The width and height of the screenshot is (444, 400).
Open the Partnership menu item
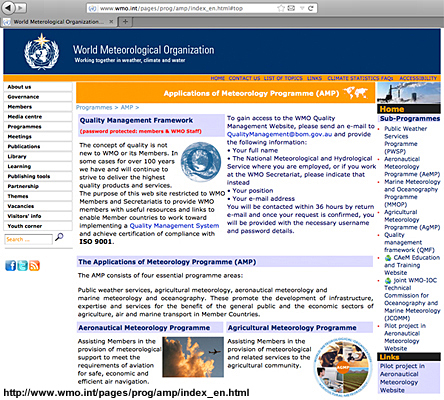coord(38,186)
